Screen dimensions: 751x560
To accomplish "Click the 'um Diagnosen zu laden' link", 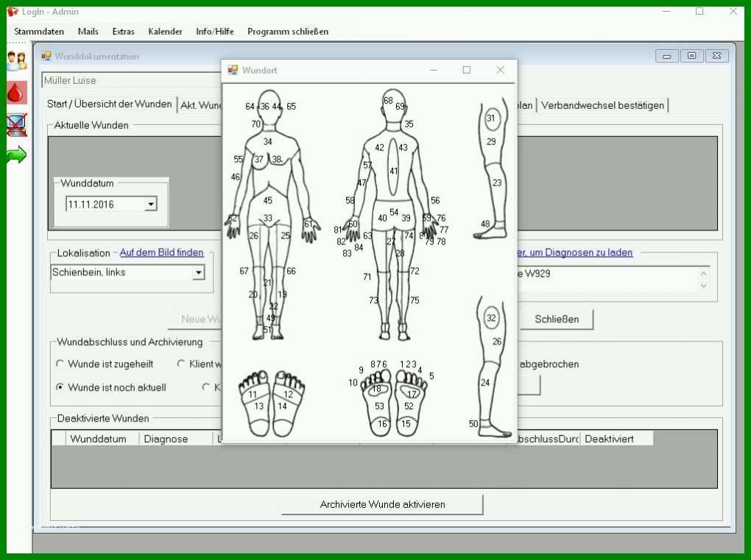I will (x=575, y=252).
